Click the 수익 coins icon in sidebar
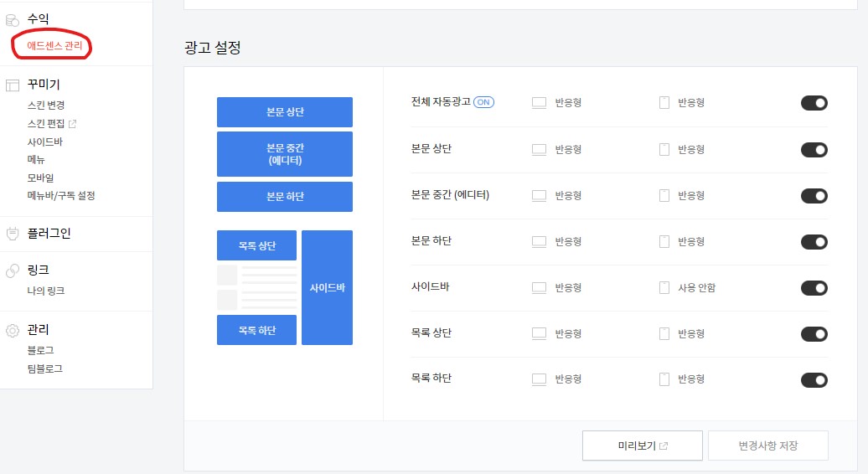868x474 pixels. [x=13, y=20]
